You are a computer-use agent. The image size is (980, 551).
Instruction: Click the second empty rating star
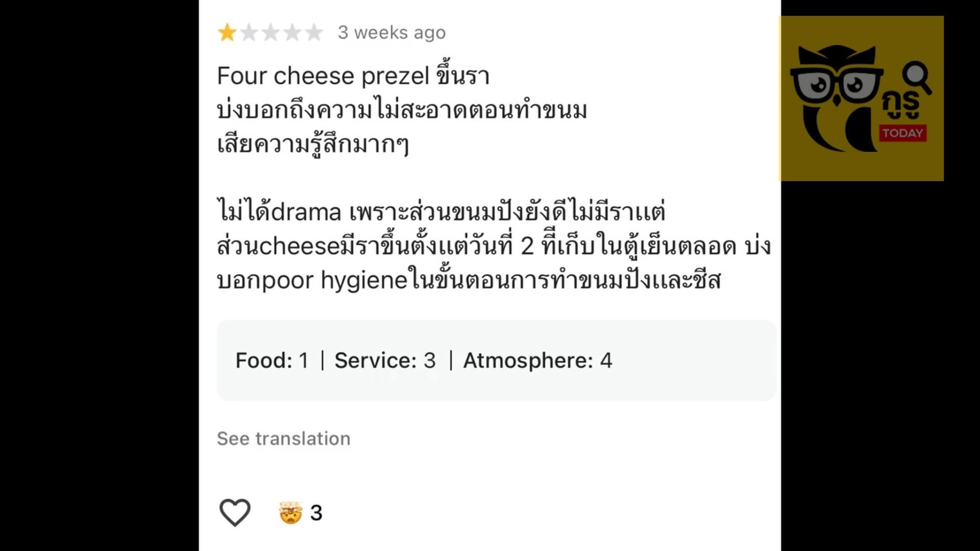pos(249,33)
